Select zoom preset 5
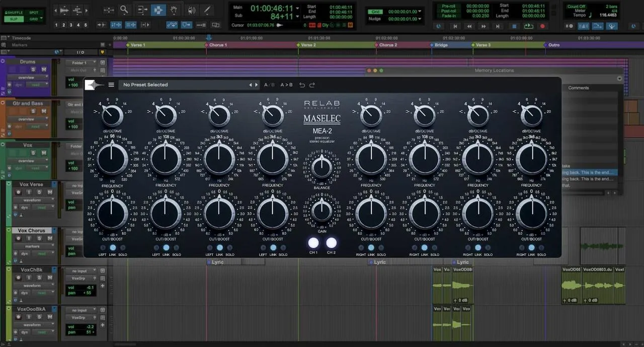Image resolution: width=644 pixels, height=347 pixels. coord(85,25)
